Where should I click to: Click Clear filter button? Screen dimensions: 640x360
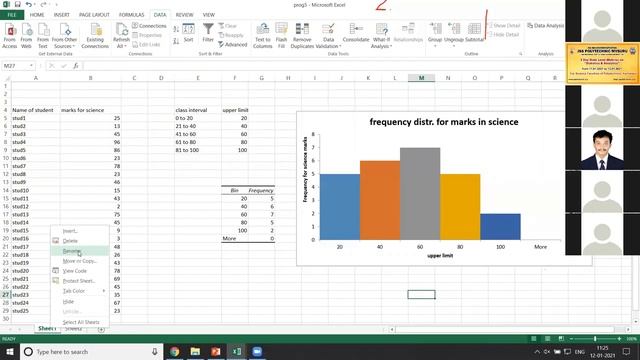[228, 26]
